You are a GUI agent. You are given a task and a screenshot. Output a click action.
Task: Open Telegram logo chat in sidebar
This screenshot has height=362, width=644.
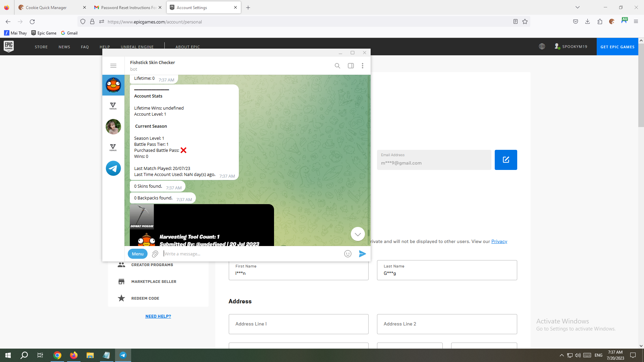pos(113,168)
